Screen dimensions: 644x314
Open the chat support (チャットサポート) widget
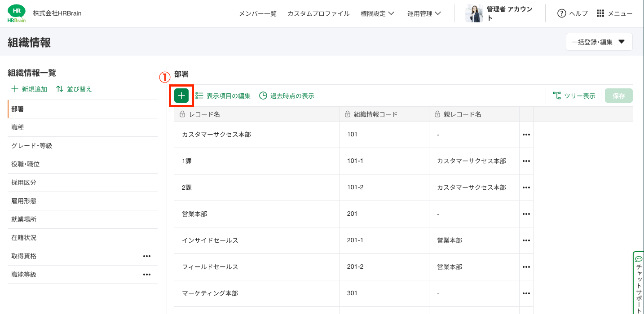(x=639, y=283)
